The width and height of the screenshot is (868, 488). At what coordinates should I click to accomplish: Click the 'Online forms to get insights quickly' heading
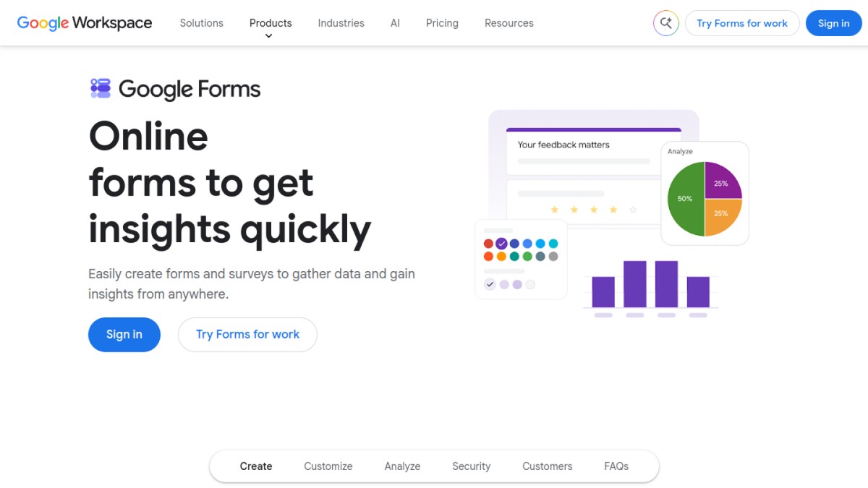(230, 183)
